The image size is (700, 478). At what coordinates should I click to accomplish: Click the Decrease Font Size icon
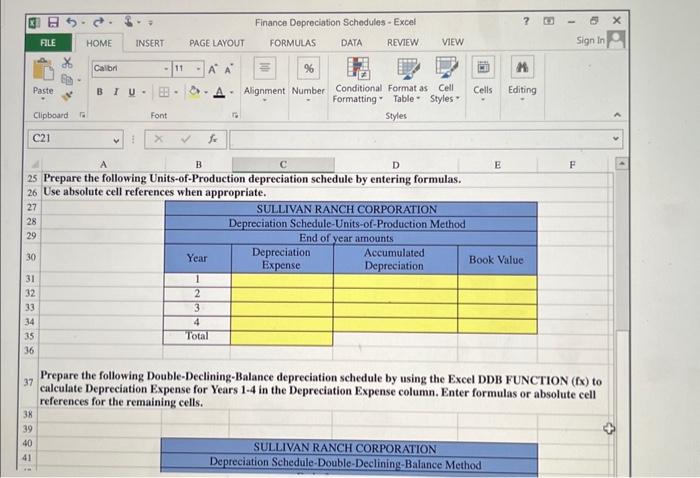click(229, 69)
